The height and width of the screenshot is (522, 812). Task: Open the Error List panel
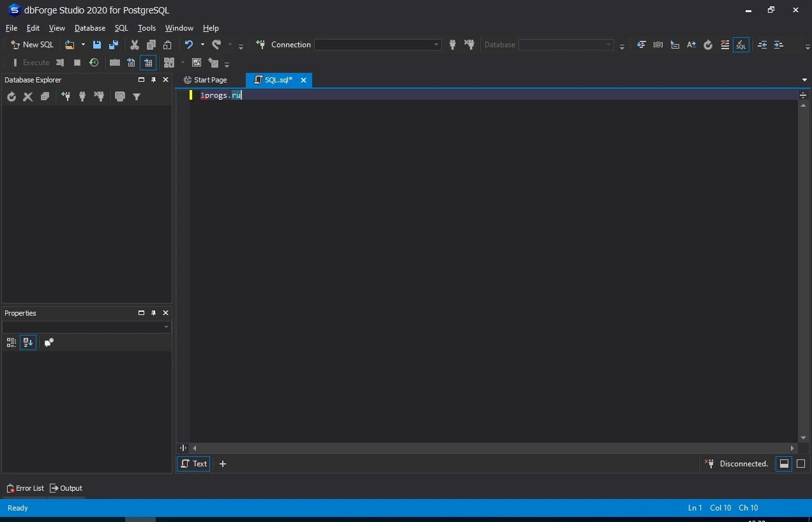coord(25,488)
